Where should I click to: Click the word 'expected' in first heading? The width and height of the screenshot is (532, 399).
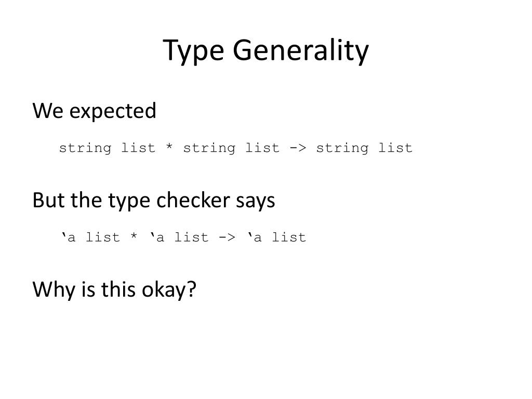(x=113, y=112)
